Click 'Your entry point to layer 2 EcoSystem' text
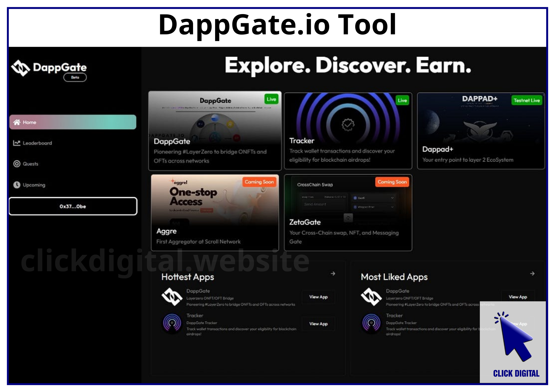Viewport: 555px width, 392px height. 468,160
